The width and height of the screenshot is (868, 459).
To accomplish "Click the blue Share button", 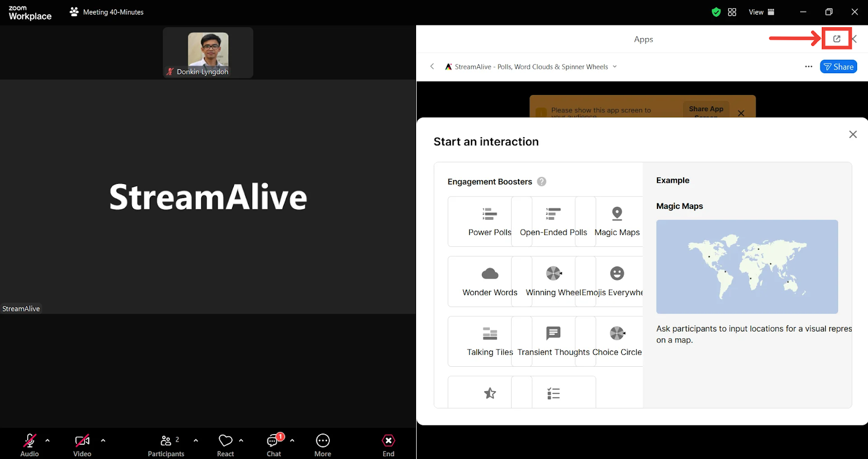I will click(x=838, y=67).
